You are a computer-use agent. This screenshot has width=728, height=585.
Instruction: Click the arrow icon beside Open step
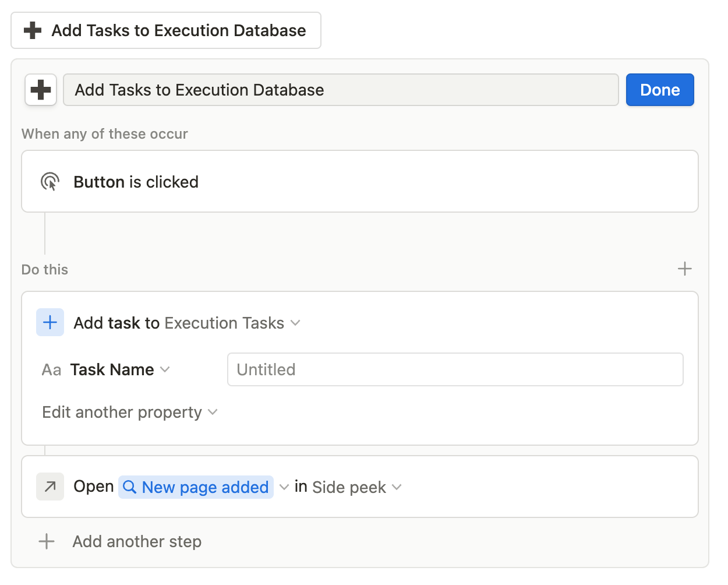pos(50,487)
